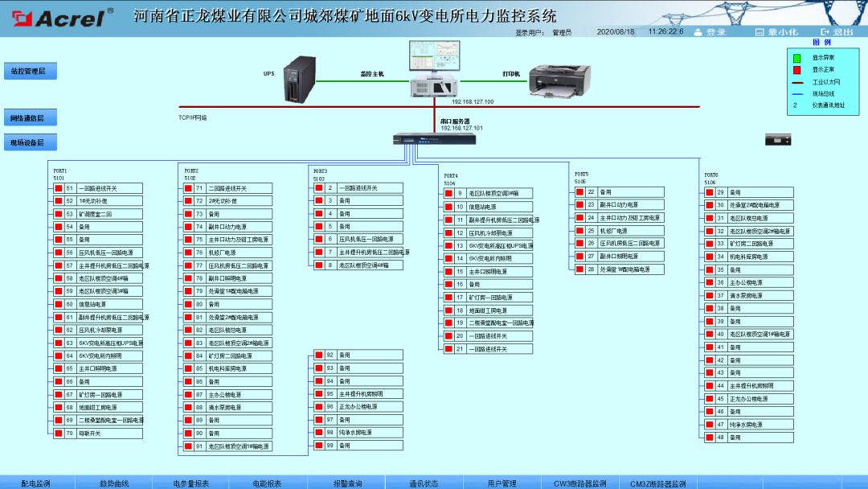
Task: Click the monitoring host computer icon
Action: click(435, 68)
